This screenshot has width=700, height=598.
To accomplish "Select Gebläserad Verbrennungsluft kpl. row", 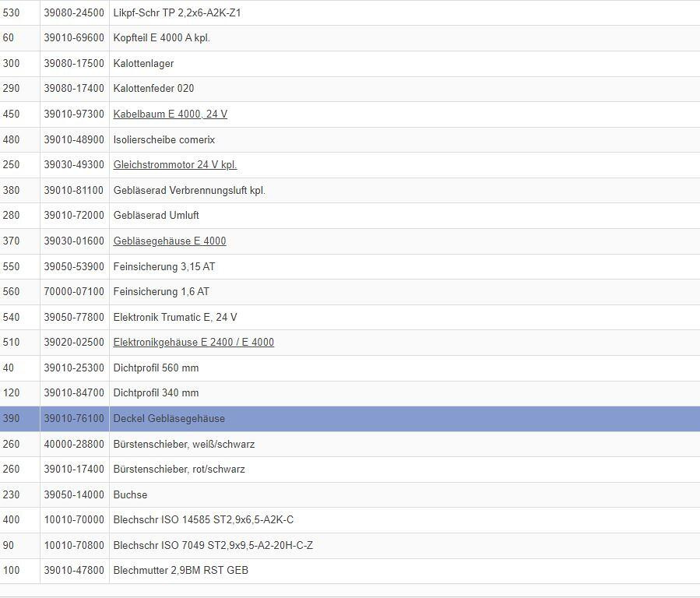I will (189, 191).
